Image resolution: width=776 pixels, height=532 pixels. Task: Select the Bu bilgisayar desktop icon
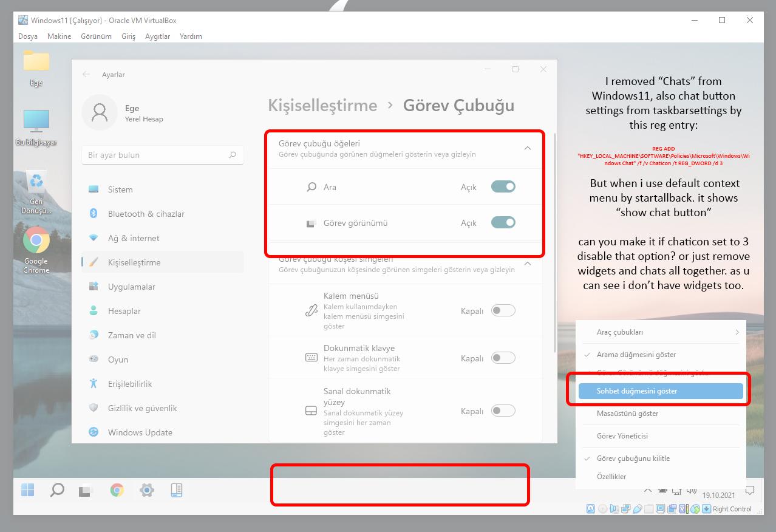[x=36, y=128]
